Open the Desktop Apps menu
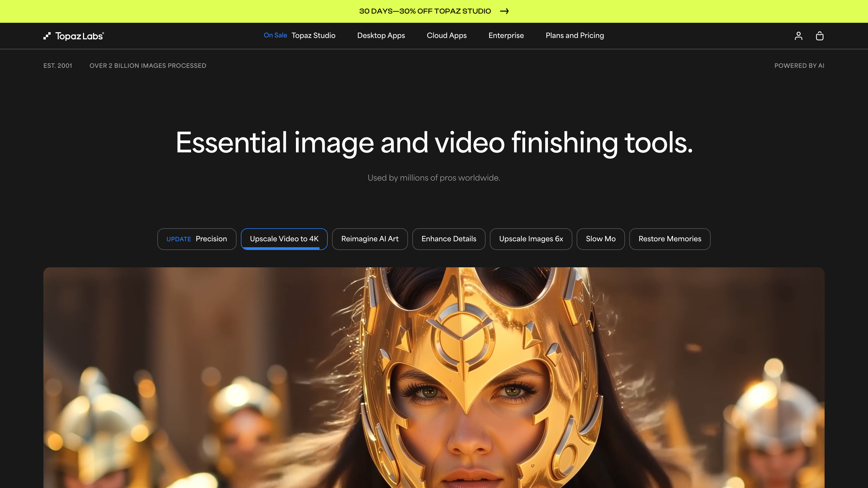 (x=381, y=35)
